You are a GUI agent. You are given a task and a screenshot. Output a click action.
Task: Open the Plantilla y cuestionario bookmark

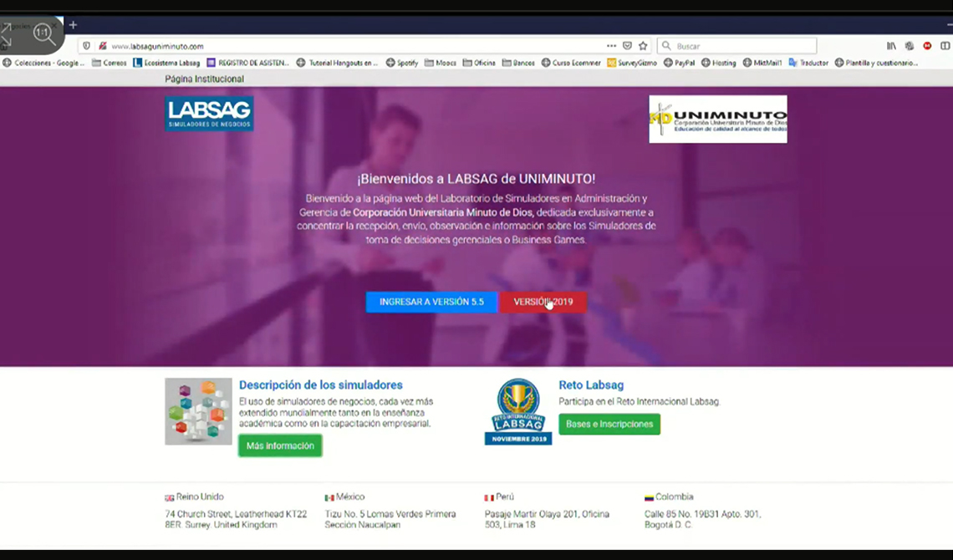876,63
